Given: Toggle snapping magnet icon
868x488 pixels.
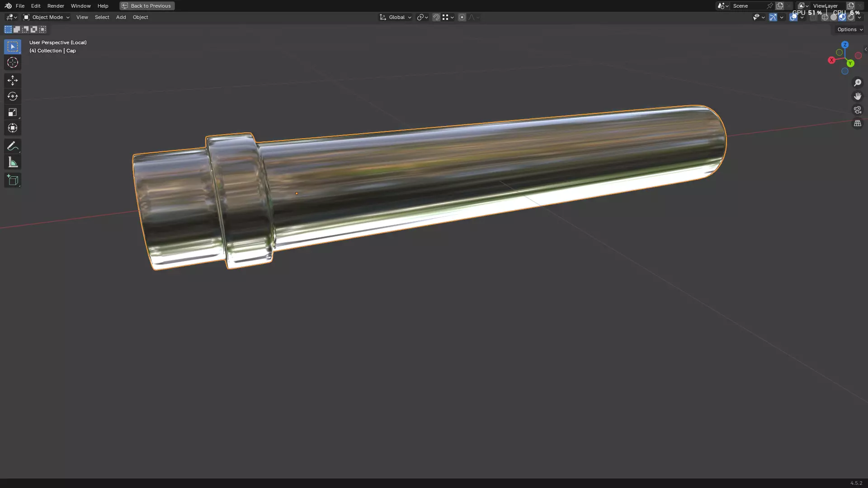Looking at the screenshot, I should pyautogui.click(x=436, y=17).
